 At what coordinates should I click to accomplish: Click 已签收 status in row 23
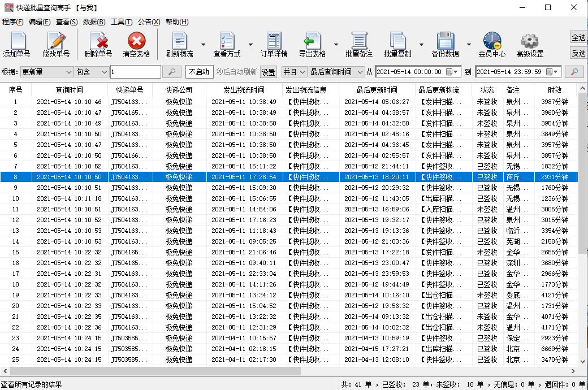click(487, 338)
